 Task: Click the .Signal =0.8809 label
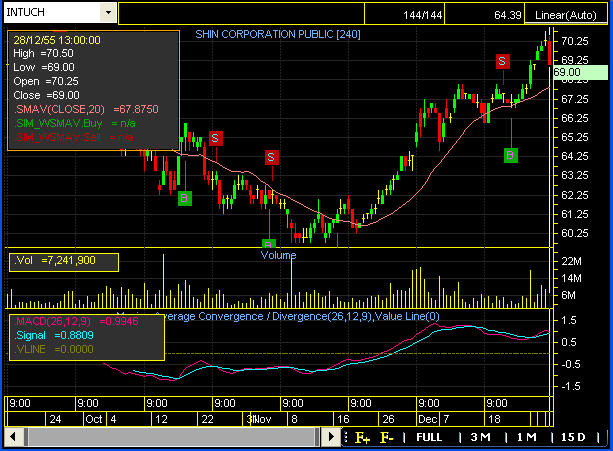point(54,335)
